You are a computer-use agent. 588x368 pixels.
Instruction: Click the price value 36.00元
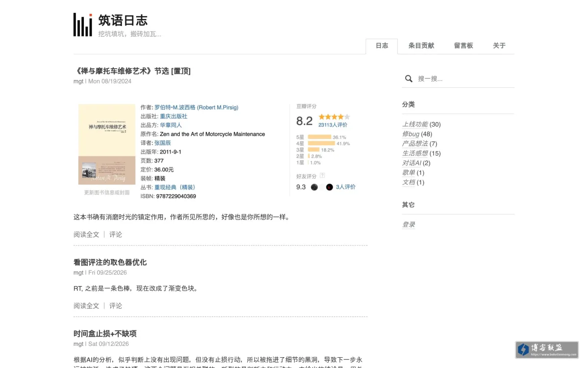[164, 169]
